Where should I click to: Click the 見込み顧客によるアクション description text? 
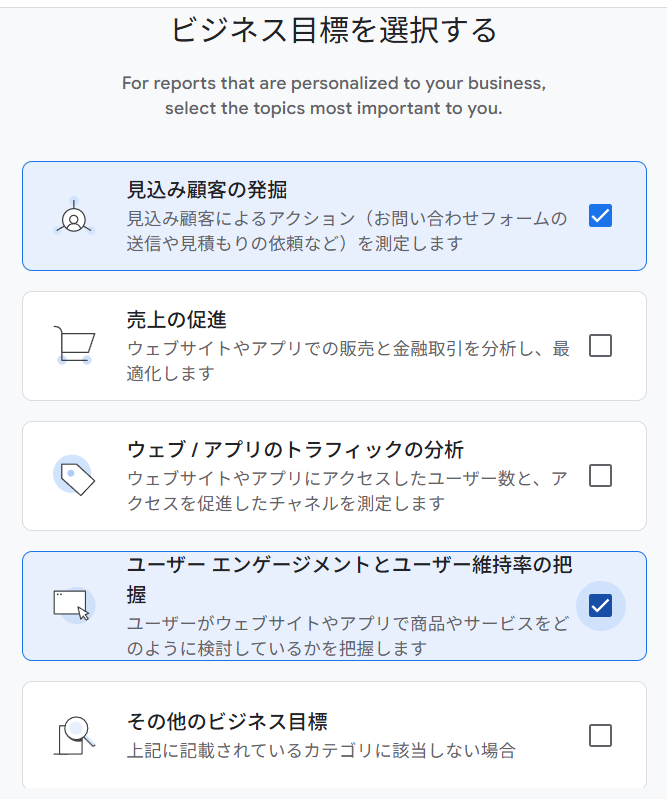coord(347,230)
